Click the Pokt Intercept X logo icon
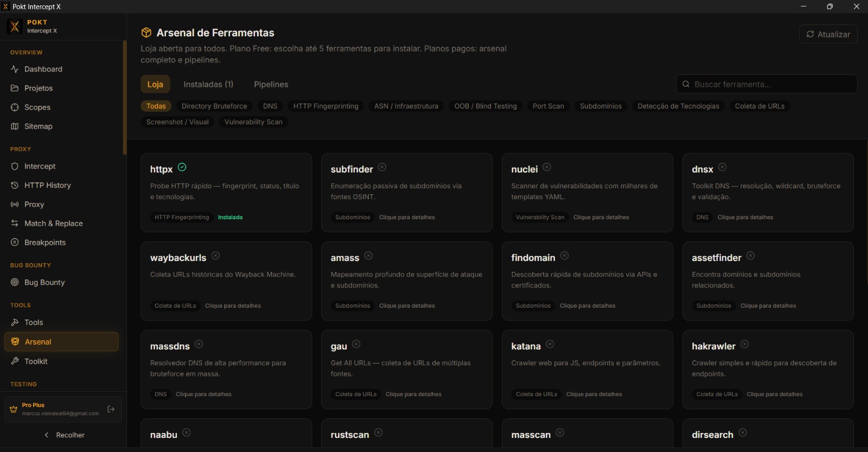Image resolution: width=868 pixels, height=452 pixels. coord(15,26)
